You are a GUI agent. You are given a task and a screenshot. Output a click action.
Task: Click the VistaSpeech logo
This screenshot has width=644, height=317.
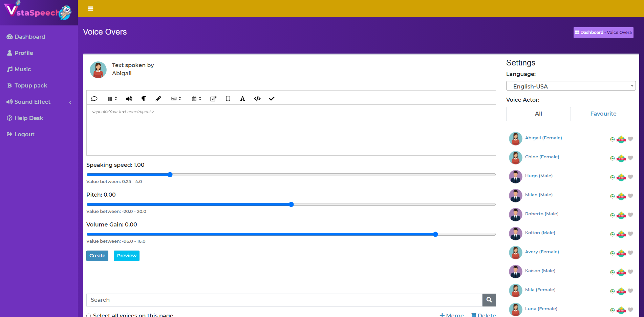38,11
